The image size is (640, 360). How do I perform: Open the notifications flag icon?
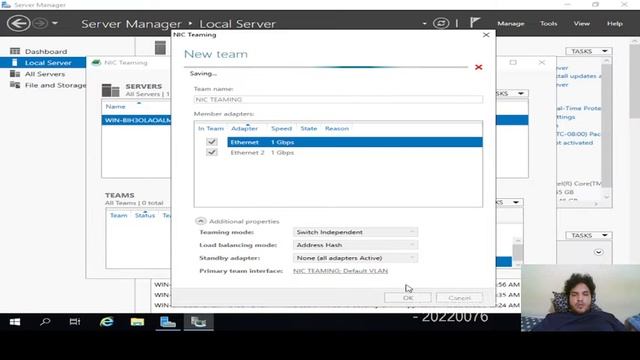tap(474, 22)
